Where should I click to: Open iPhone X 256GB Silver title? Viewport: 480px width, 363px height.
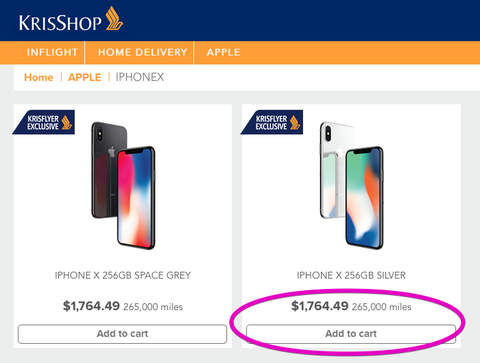(x=351, y=275)
